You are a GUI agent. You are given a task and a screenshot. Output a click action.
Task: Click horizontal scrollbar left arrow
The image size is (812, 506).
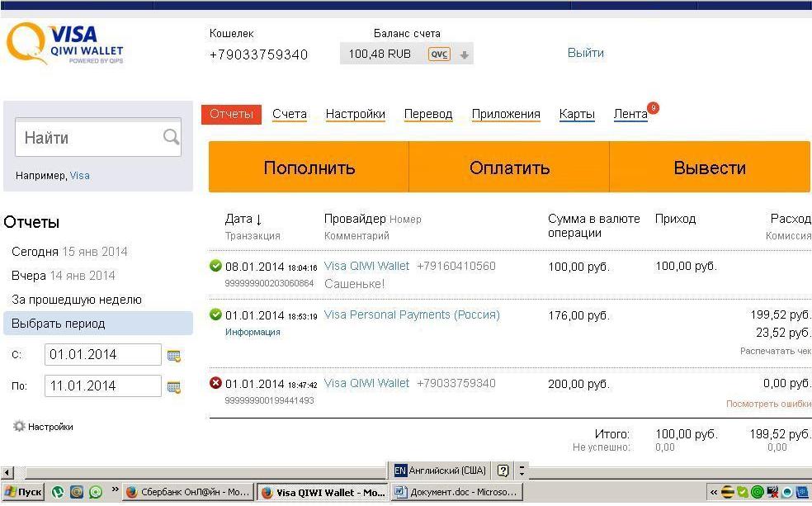click(x=7, y=472)
